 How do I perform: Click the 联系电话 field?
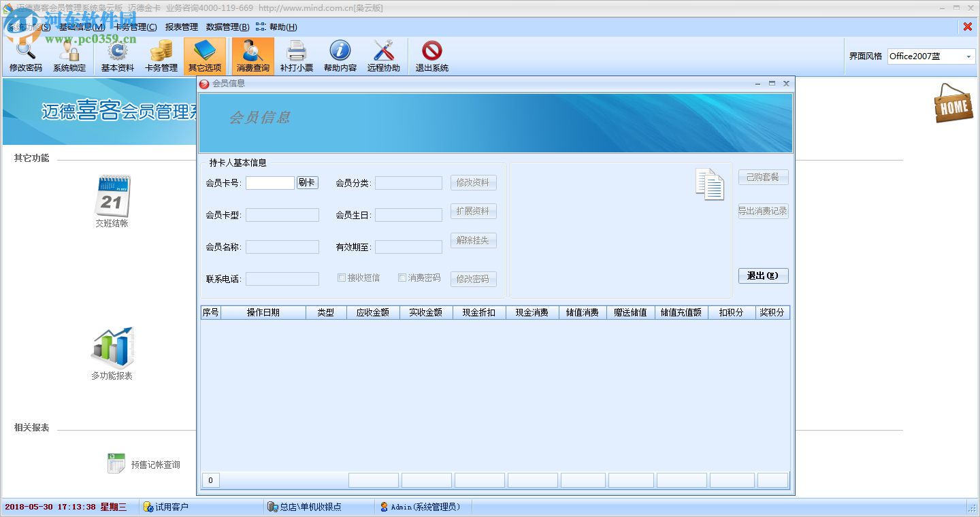tap(282, 279)
